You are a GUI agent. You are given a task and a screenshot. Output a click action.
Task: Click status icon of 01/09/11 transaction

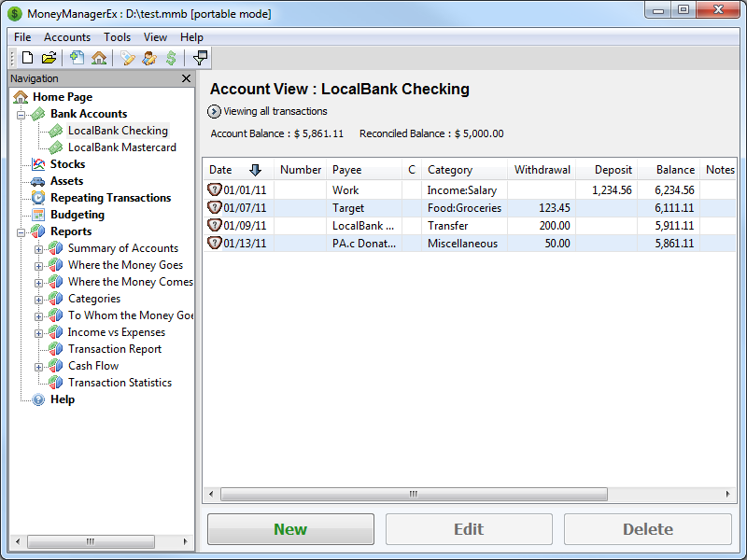[x=215, y=225]
